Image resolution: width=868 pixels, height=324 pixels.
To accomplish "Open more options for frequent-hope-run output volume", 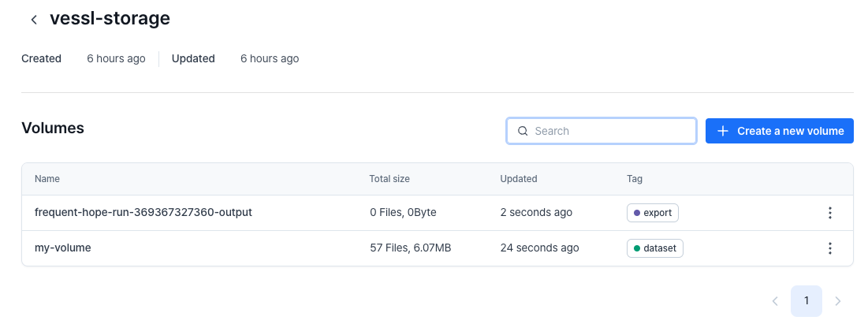I will [829, 213].
